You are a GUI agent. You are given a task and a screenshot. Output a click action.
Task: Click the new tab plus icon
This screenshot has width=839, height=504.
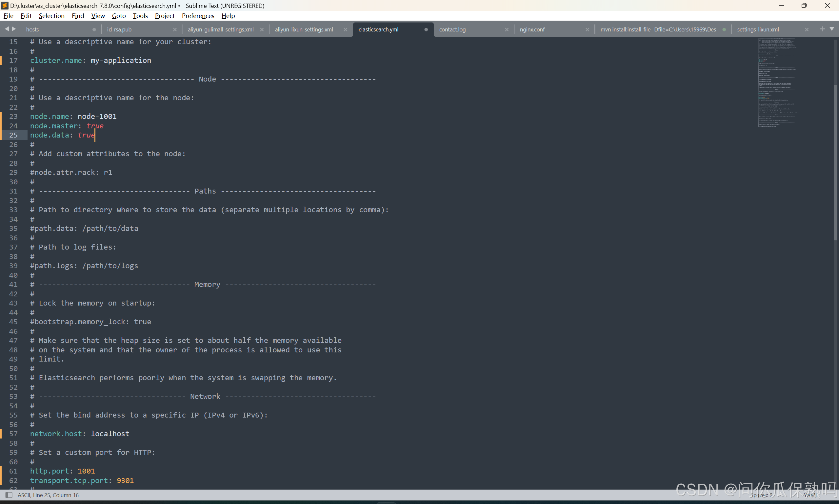[822, 29]
